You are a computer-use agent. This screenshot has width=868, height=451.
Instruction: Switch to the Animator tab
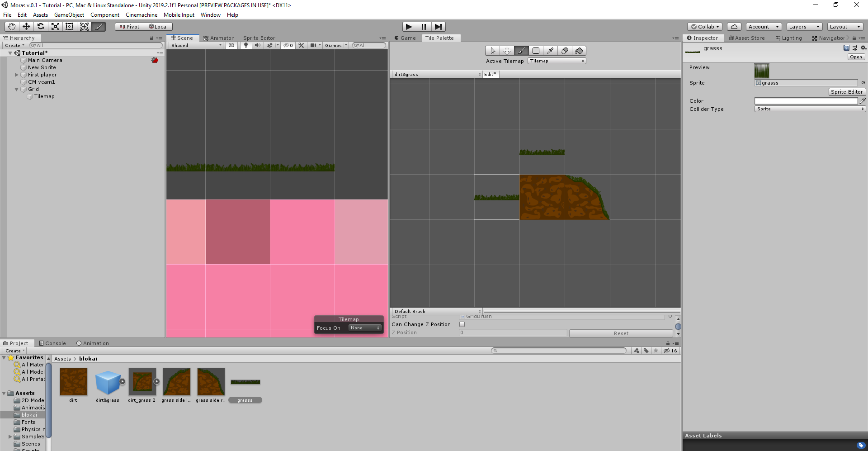(x=218, y=38)
